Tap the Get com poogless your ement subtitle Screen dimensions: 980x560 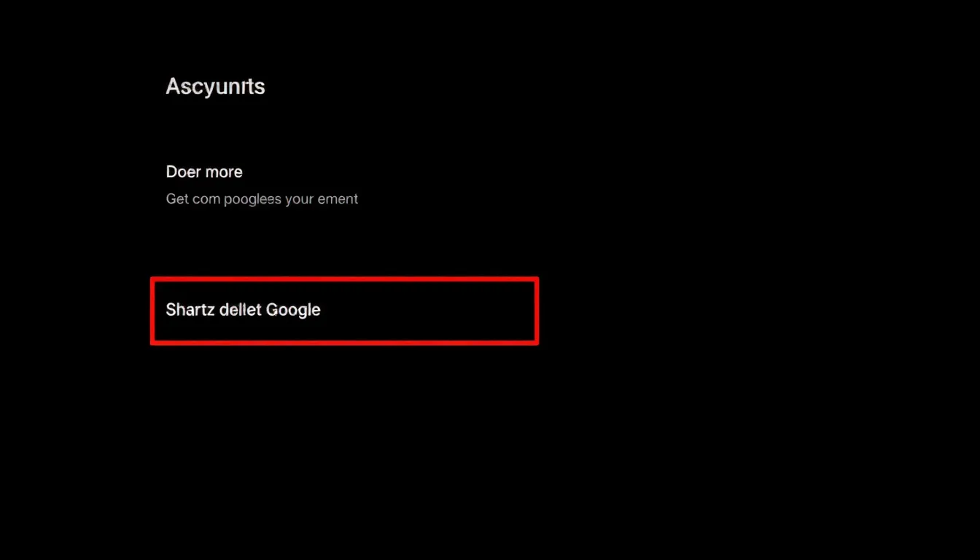262,198
